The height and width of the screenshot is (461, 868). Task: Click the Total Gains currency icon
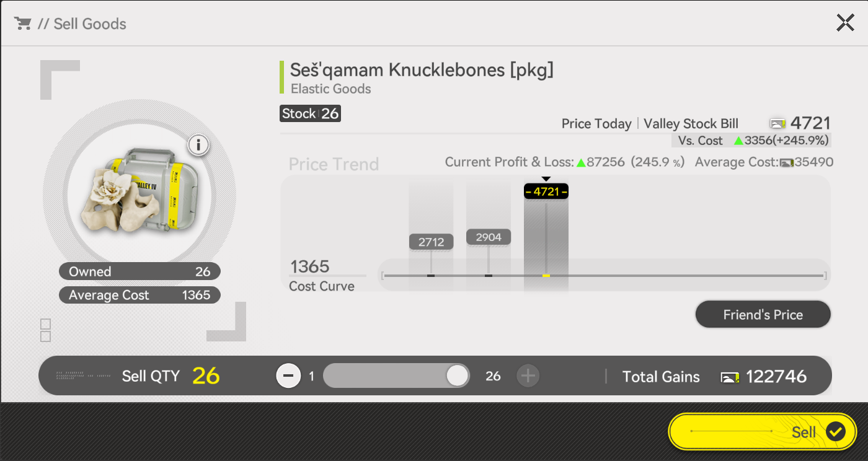tap(730, 377)
